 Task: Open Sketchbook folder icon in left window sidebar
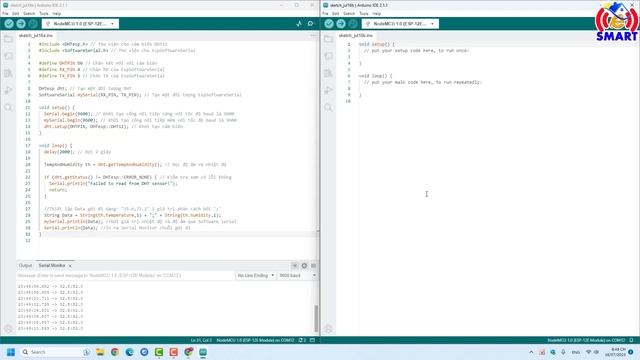pyautogui.click(x=8, y=39)
